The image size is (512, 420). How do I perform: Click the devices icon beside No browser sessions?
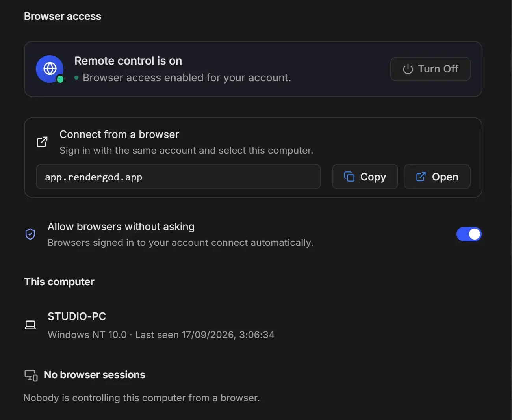[31, 375]
